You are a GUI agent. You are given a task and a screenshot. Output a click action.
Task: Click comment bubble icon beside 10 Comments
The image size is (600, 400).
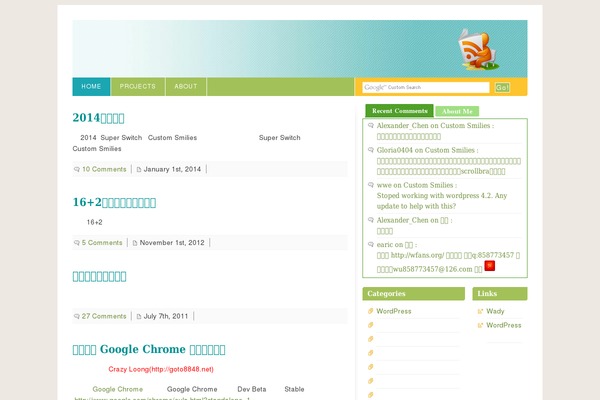pos(77,169)
